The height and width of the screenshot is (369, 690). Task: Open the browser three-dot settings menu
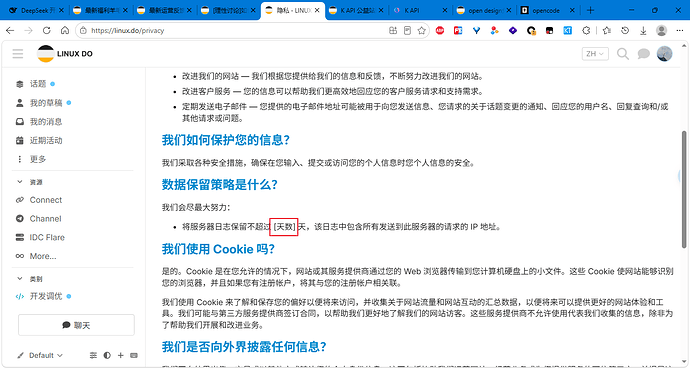679,30
